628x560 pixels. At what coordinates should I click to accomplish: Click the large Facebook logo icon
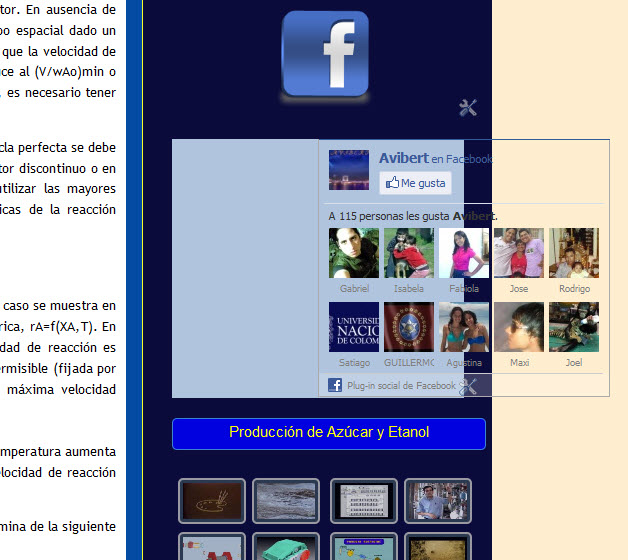[325, 54]
